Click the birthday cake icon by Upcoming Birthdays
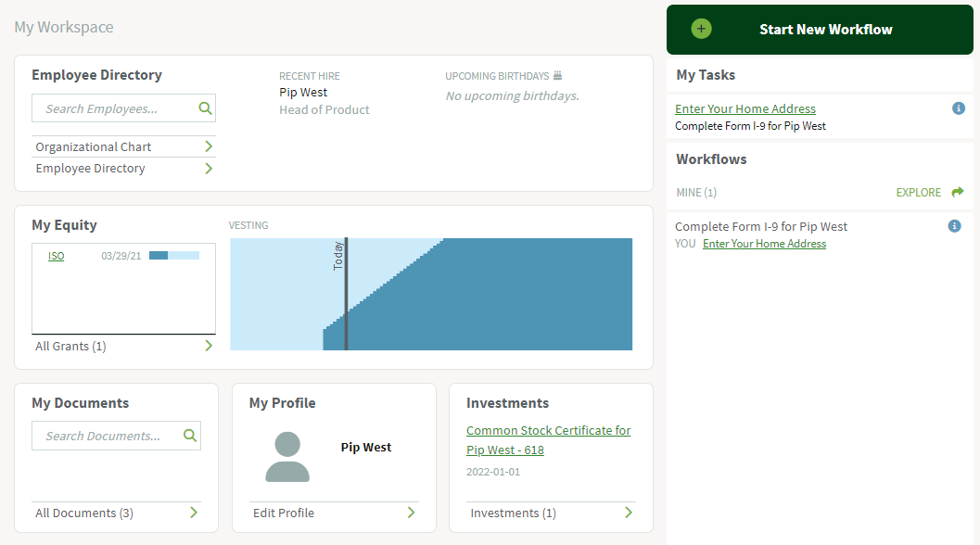The width and height of the screenshot is (980, 545). (x=557, y=76)
